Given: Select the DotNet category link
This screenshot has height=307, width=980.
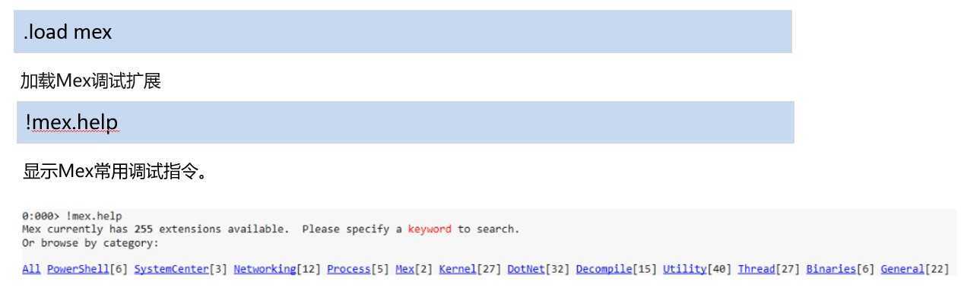Looking at the screenshot, I should (x=526, y=269).
